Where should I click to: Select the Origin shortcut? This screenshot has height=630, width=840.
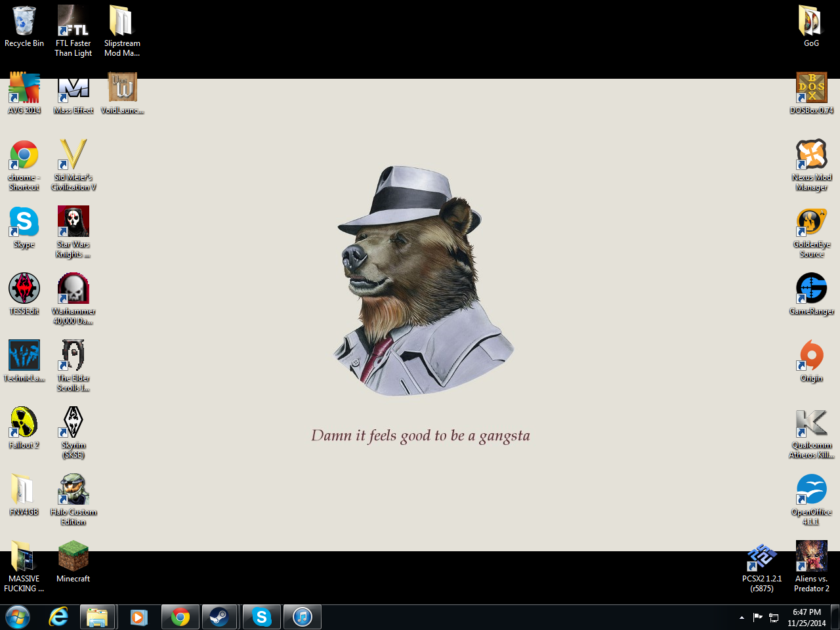click(x=812, y=362)
